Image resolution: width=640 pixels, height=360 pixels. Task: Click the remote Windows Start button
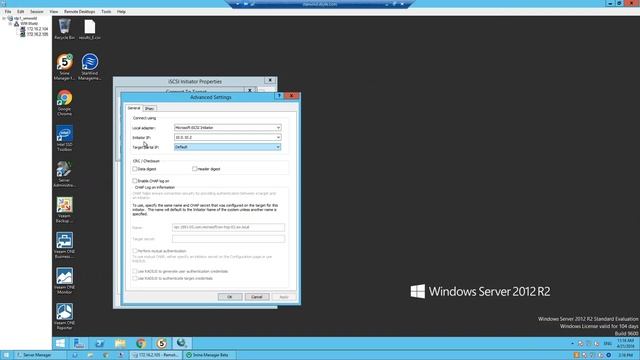(x=60, y=343)
